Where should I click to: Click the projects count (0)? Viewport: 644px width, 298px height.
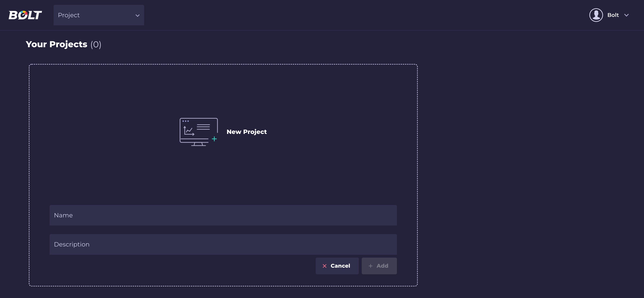(96, 45)
